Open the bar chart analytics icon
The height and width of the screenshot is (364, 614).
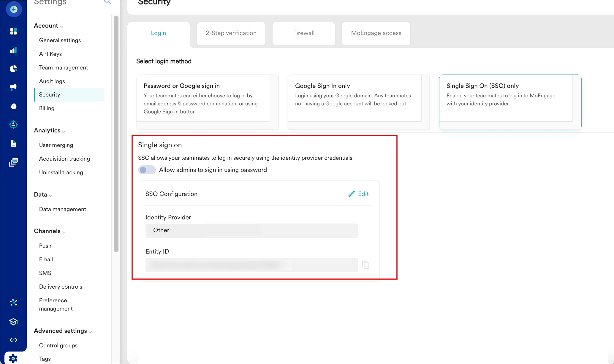pyautogui.click(x=14, y=50)
